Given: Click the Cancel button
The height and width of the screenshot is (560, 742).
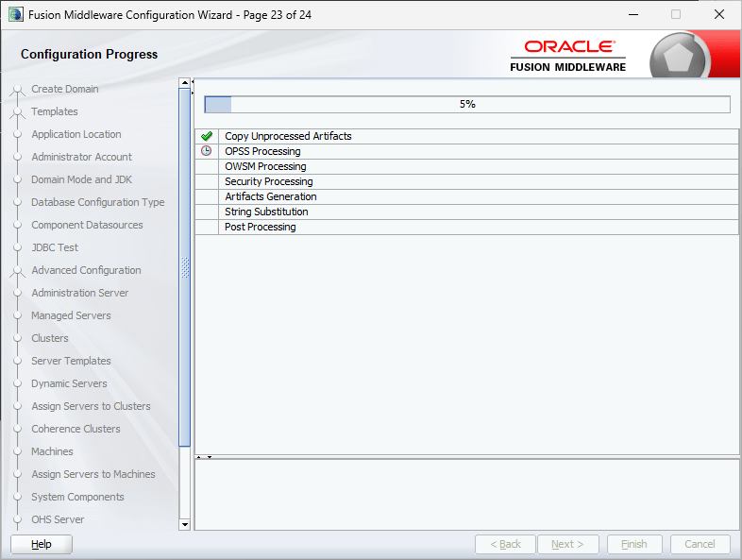Looking at the screenshot, I should click(700, 544).
